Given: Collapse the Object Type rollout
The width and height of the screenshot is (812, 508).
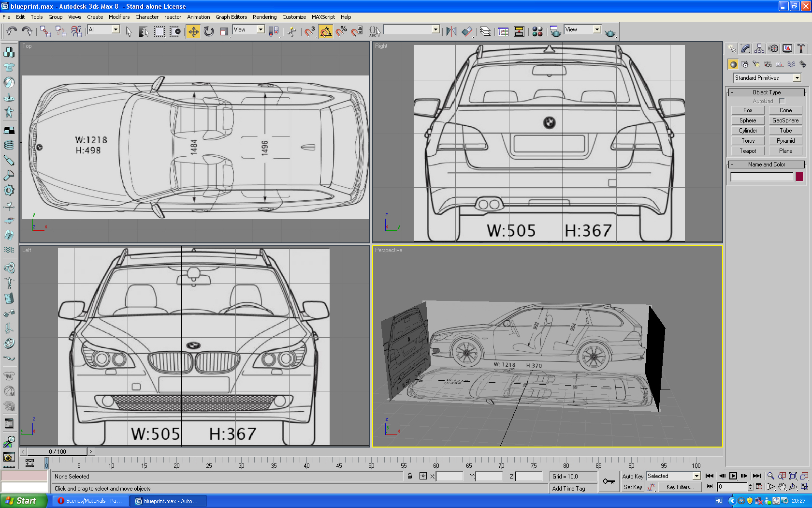Looking at the screenshot, I should click(x=767, y=92).
